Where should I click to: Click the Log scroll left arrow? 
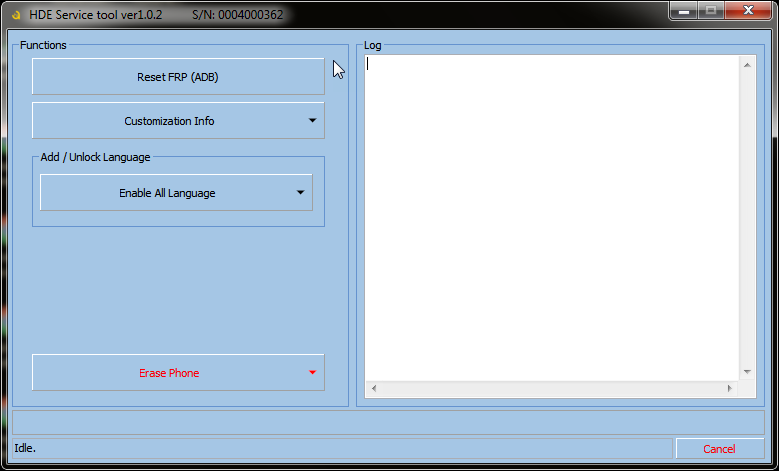(374, 388)
